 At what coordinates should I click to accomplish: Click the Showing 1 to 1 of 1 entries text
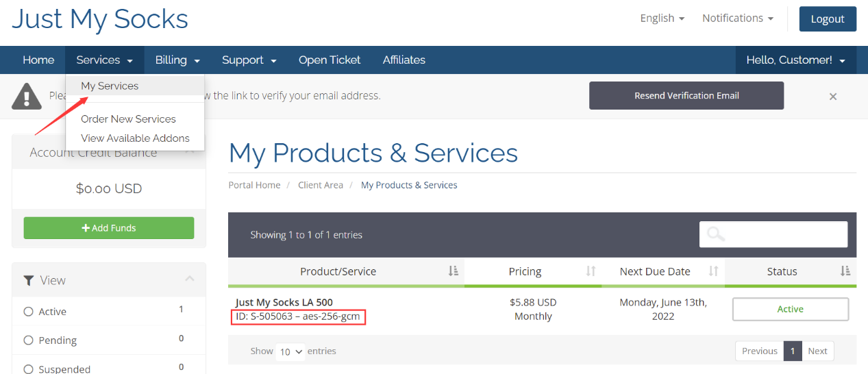(306, 235)
